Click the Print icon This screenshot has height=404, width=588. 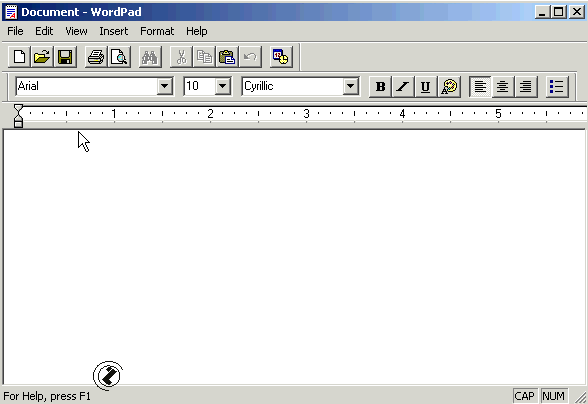pos(96,57)
